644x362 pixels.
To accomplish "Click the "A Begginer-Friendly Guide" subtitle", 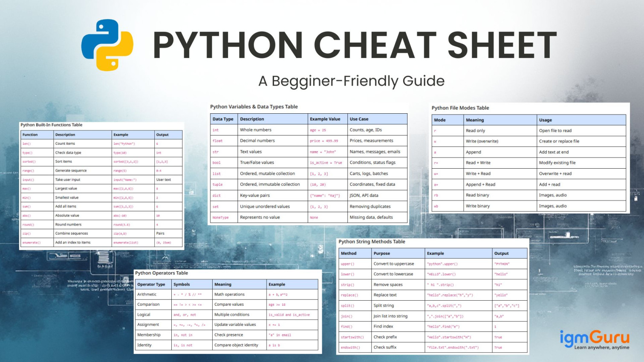I will tap(351, 81).
